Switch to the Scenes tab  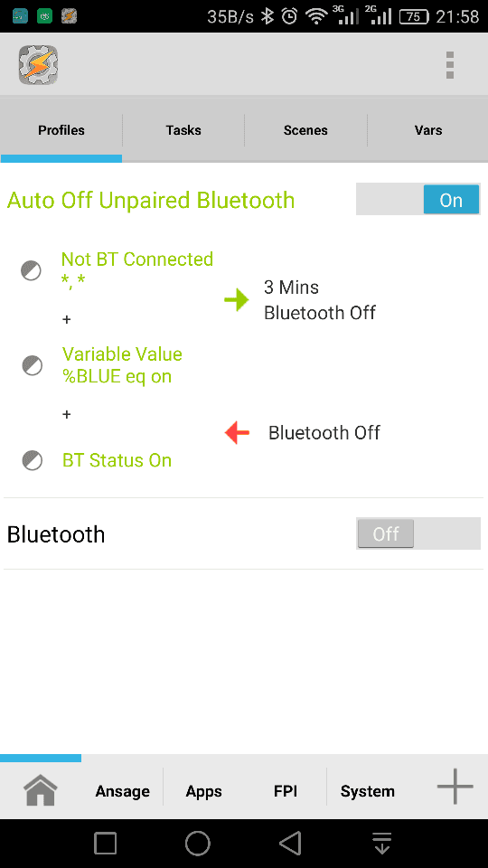[x=305, y=130]
